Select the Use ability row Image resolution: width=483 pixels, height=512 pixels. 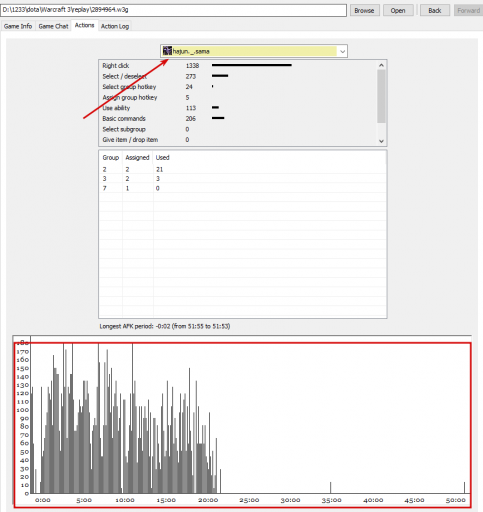pos(238,108)
